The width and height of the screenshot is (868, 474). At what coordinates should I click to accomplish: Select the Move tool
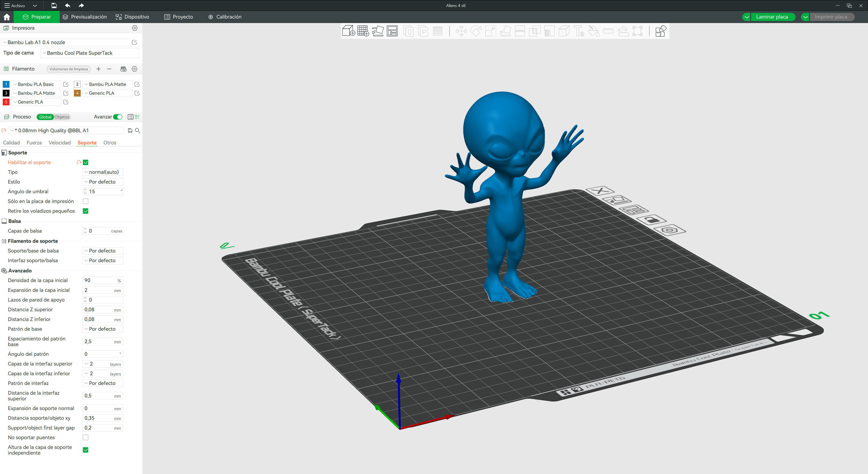click(461, 31)
